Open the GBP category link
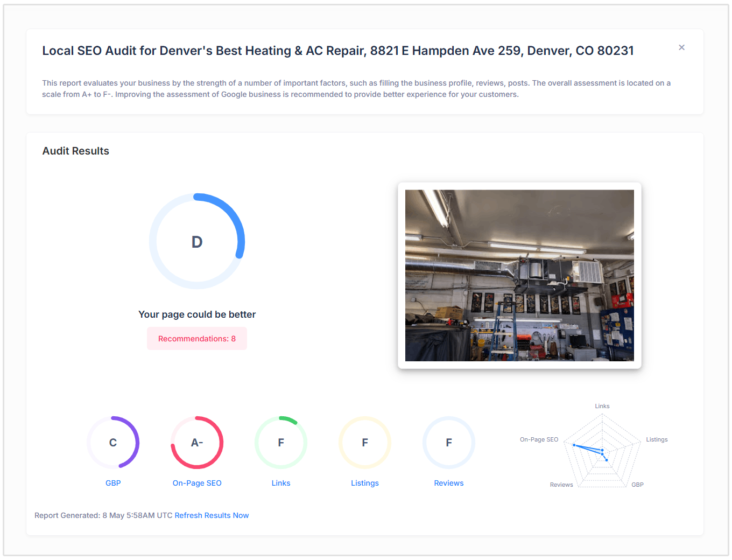732x560 pixels. point(113,483)
